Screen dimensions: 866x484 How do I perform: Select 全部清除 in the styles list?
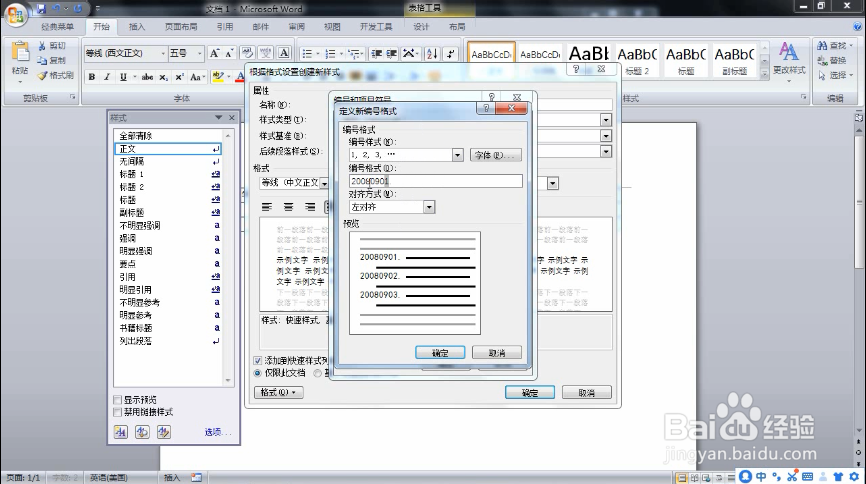pyautogui.click(x=168, y=135)
